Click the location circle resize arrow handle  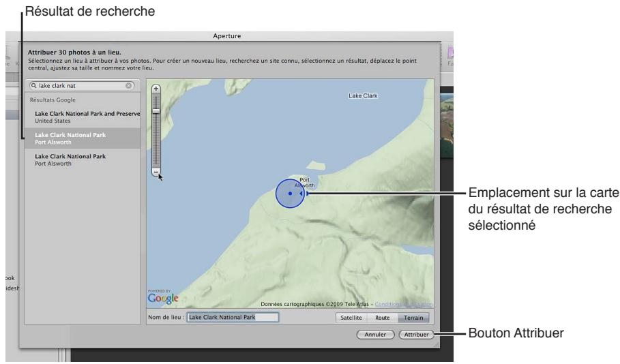[304, 194]
